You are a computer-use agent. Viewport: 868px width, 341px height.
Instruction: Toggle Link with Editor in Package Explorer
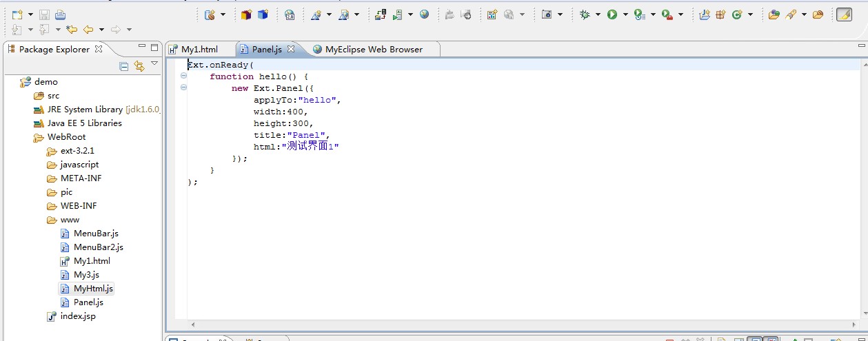pos(139,66)
